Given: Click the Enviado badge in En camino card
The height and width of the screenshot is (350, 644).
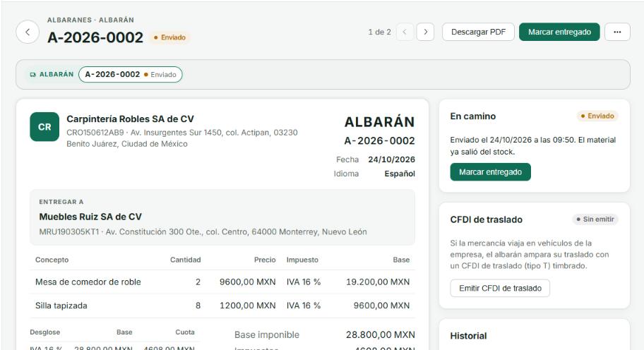Looking at the screenshot, I should [x=597, y=116].
